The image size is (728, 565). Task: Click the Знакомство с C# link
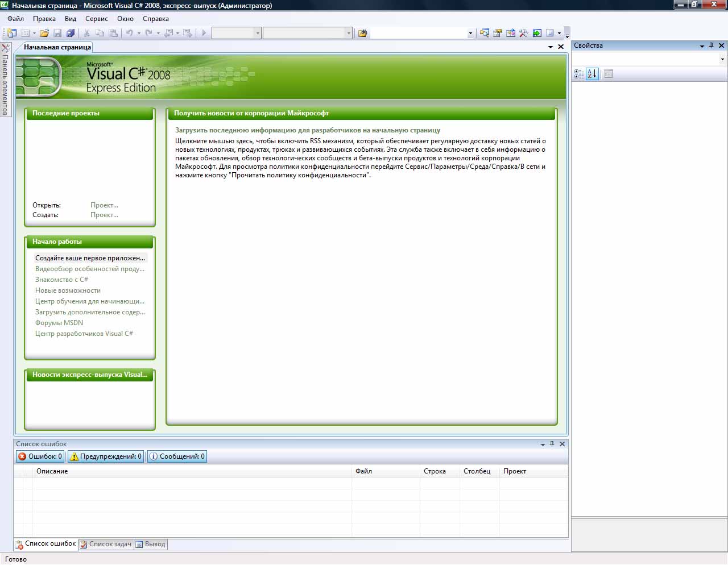click(x=61, y=280)
